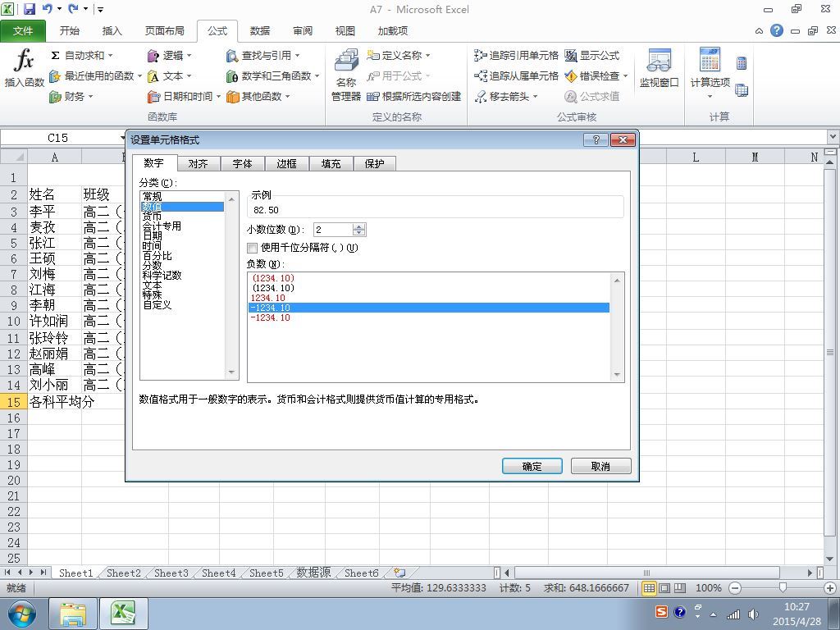This screenshot has height=630, width=840.
Task: Switch to the Alignment (对齐) dialog tab
Action: pos(199,164)
